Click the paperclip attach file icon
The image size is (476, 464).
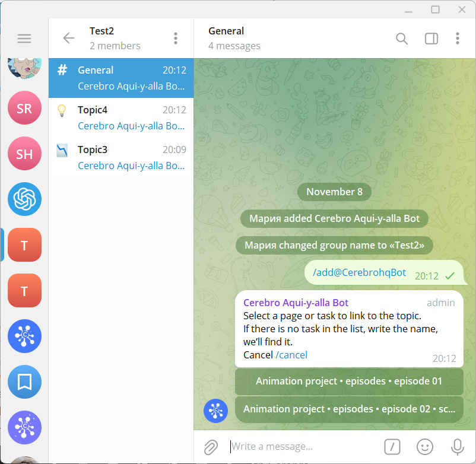click(x=211, y=447)
